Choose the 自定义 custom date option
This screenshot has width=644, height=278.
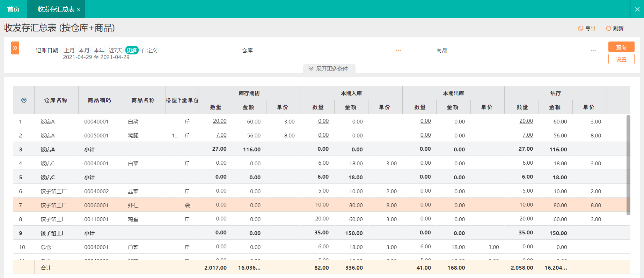pos(149,50)
